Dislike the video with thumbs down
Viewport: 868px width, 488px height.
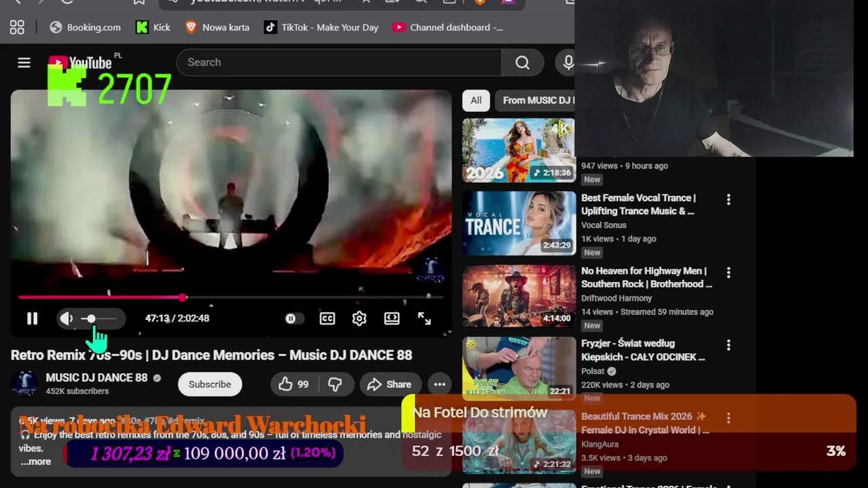click(x=335, y=384)
